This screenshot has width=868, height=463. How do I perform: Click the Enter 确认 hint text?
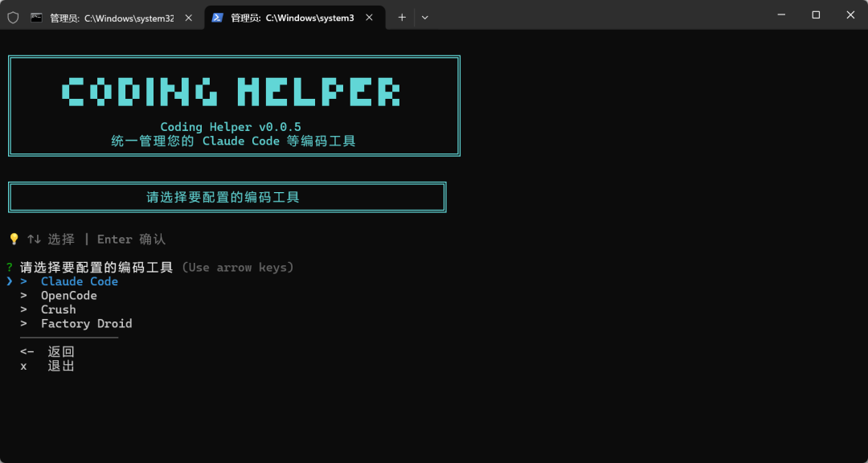pyautogui.click(x=131, y=240)
